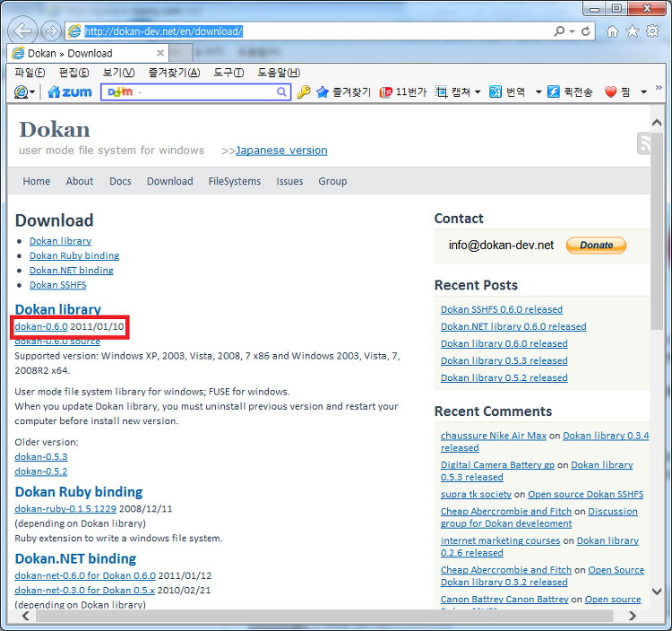The width and height of the screenshot is (672, 631).
Task: Click horizontal scrollbar right arrow
Action: point(633,616)
